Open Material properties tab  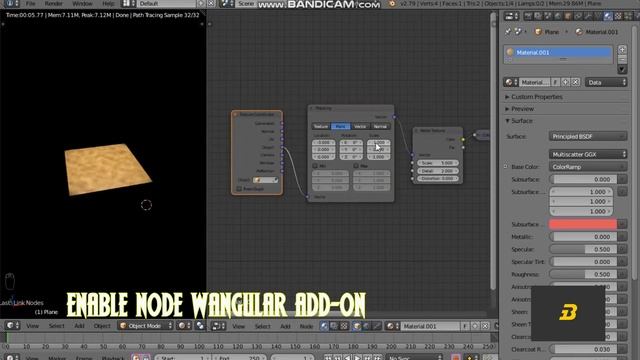[608, 16]
